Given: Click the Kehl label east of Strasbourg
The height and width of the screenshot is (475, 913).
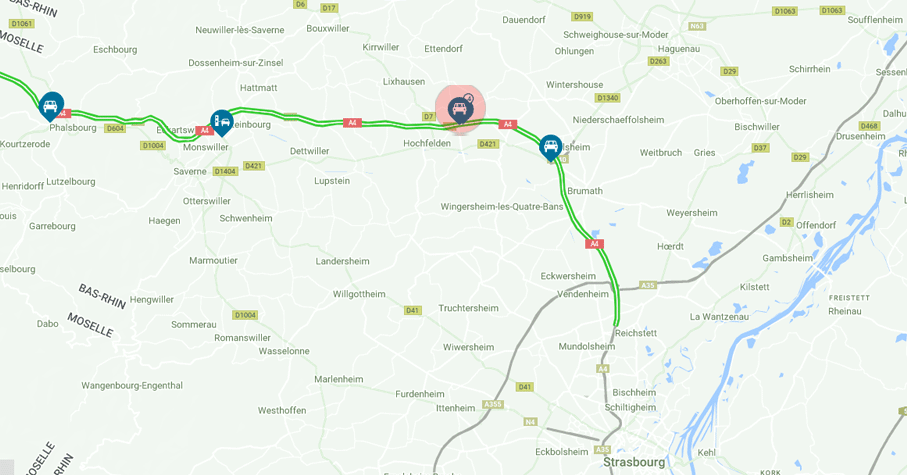Looking at the screenshot, I should 706,452.
